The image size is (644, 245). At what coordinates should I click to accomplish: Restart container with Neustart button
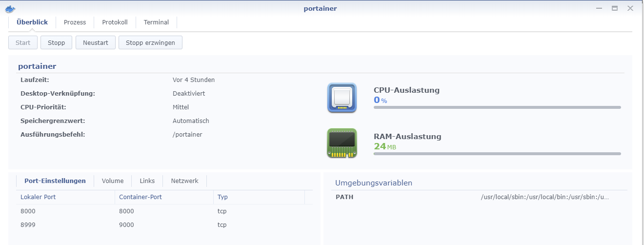click(x=95, y=42)
